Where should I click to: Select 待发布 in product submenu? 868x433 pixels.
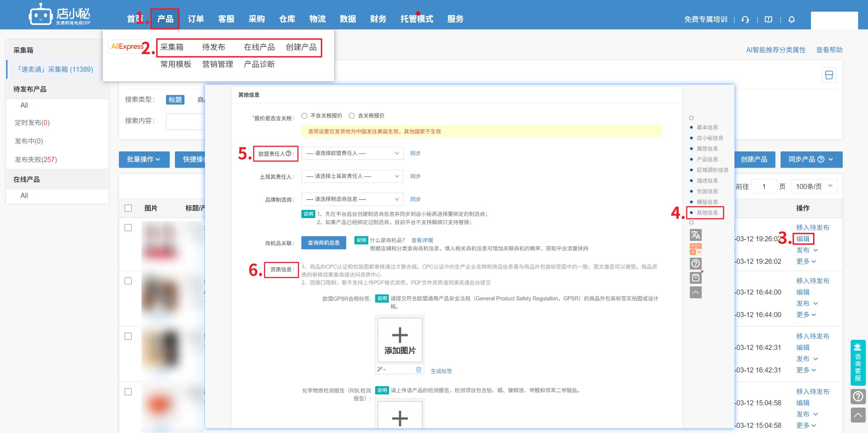click(213, 47)
